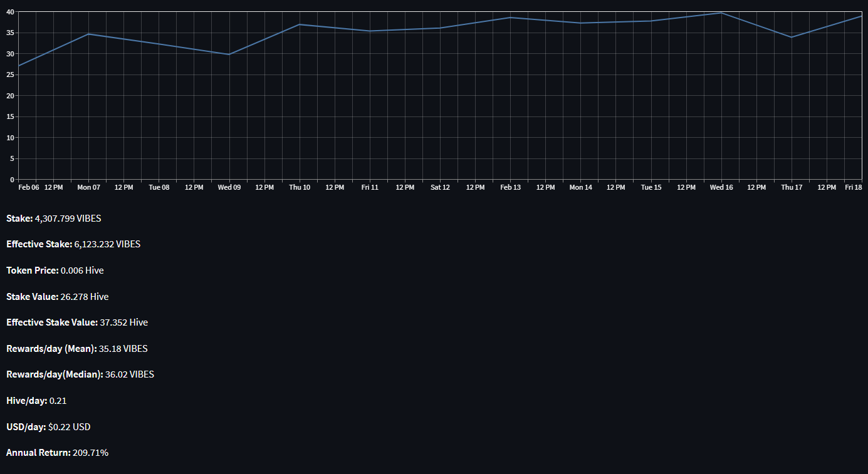Click the bold 'Effective Stake:' label

pos(39,244)
